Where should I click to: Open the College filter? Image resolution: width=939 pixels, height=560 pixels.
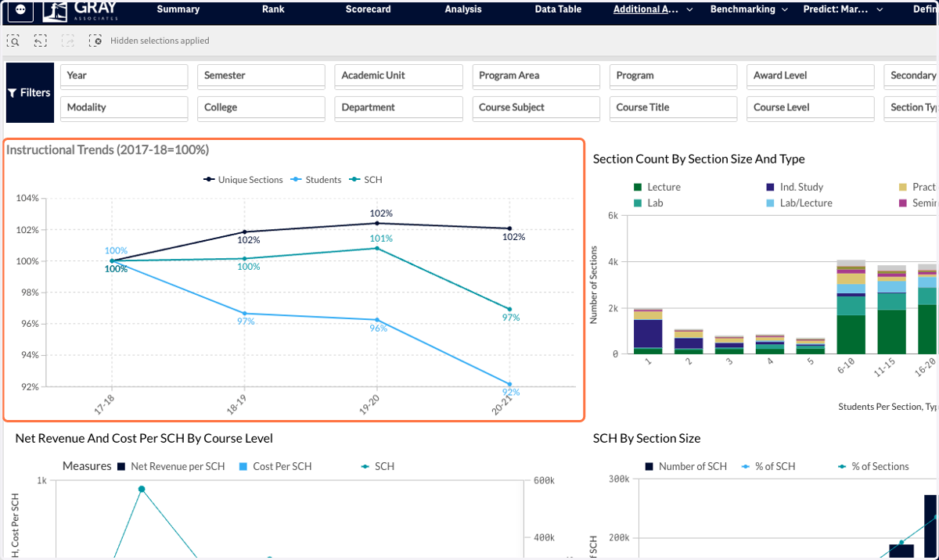pos(261,108)
